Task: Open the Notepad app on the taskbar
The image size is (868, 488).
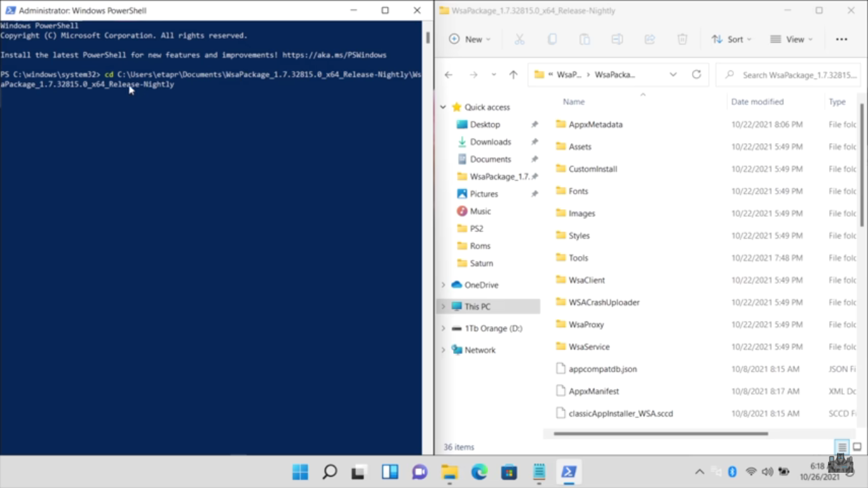Action: point(539,472)
